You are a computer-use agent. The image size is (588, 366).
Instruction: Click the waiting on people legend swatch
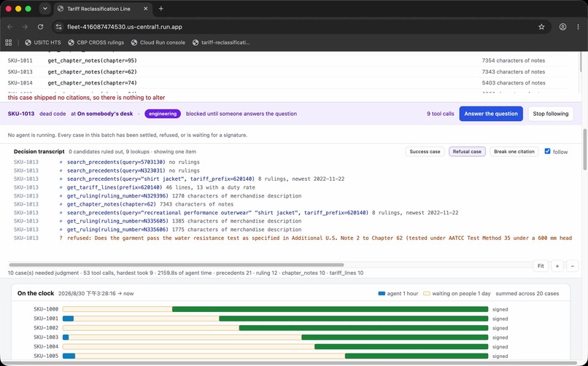point(427,294)
